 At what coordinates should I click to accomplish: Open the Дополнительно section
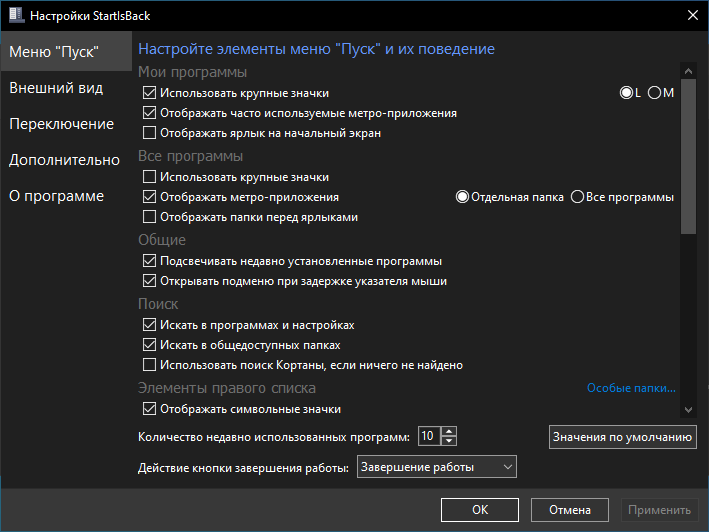[x=66, y=160]
